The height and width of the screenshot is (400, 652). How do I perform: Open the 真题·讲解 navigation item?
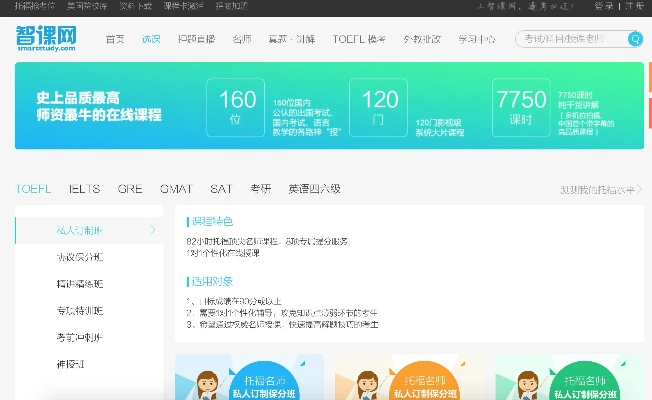[291, 39]
